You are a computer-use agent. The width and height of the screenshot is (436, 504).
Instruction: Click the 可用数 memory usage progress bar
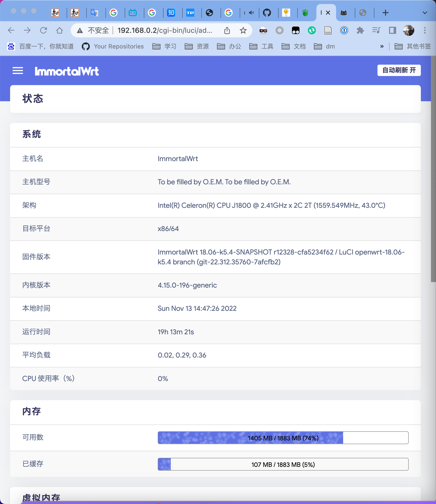coord(283,438)
